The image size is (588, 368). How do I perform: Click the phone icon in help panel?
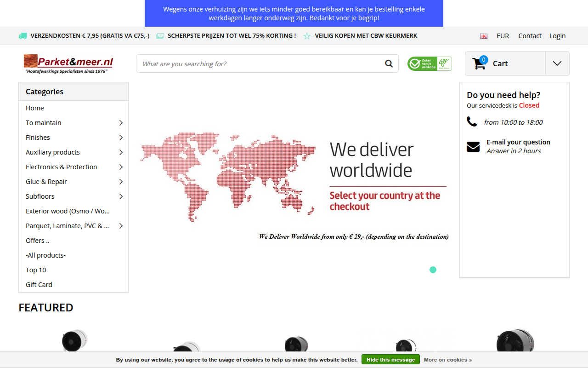pyautogui.click(x=472, y=121)
